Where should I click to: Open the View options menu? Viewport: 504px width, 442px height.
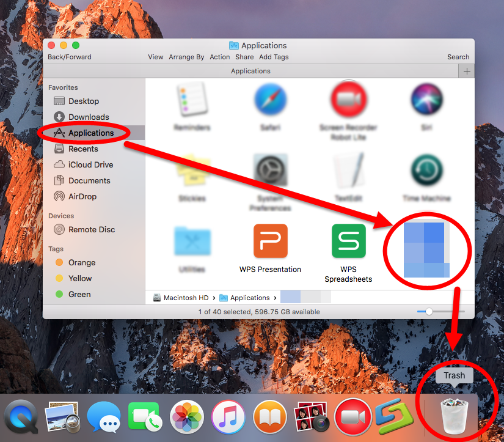click(x=155, y=57)
